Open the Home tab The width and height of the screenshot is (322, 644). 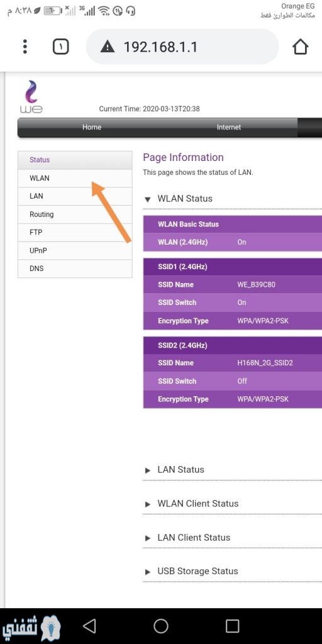(92, 127)
